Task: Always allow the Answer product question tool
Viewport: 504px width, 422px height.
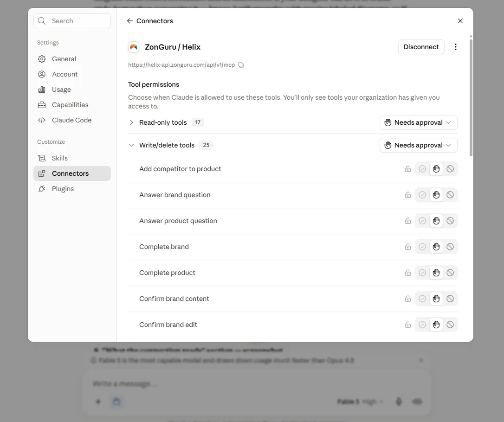Action: (x=422, y=221)
